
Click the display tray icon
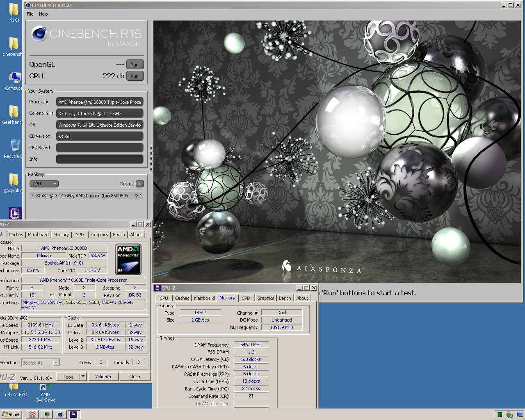point(520,415)
